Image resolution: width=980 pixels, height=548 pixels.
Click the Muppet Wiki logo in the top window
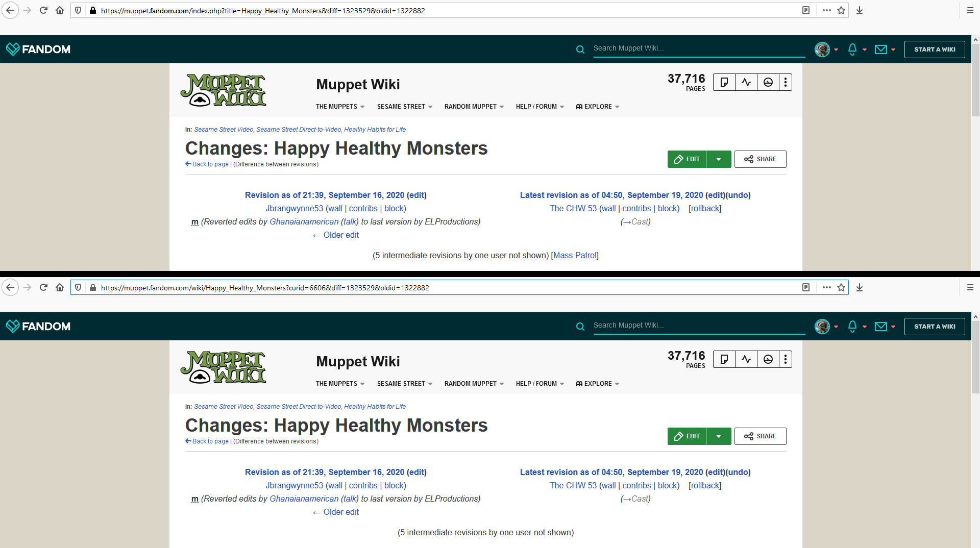pos(224,90)
